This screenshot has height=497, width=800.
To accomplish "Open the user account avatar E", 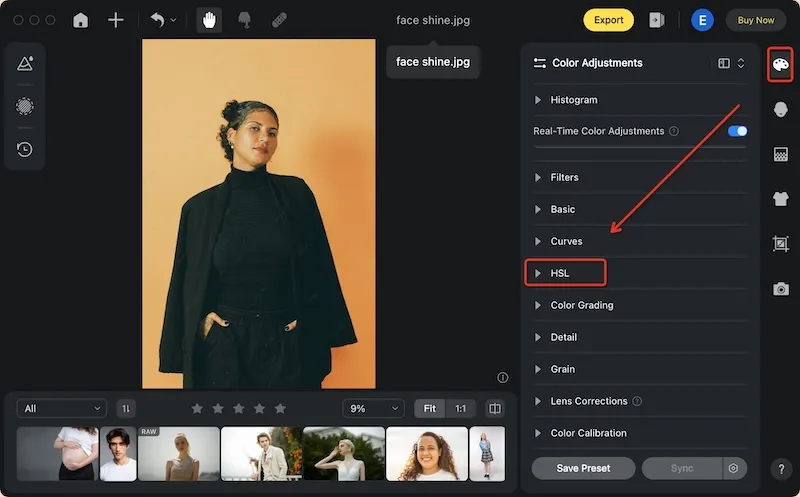I will click(x=703, y=20).
